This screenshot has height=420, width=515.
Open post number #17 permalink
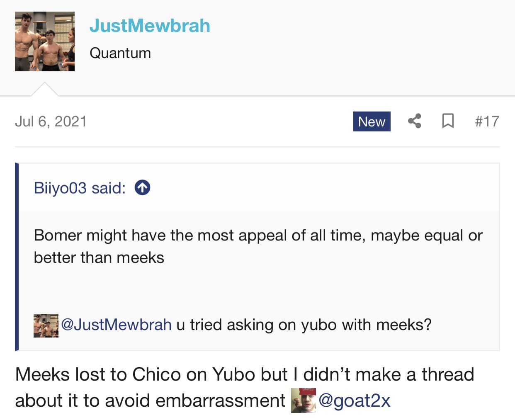(487, 121)
